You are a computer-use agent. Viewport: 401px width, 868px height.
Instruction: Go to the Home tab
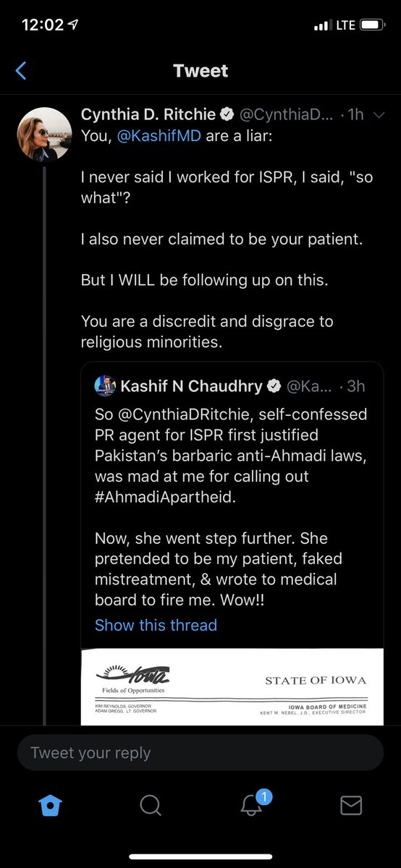(x=50, y=805)
